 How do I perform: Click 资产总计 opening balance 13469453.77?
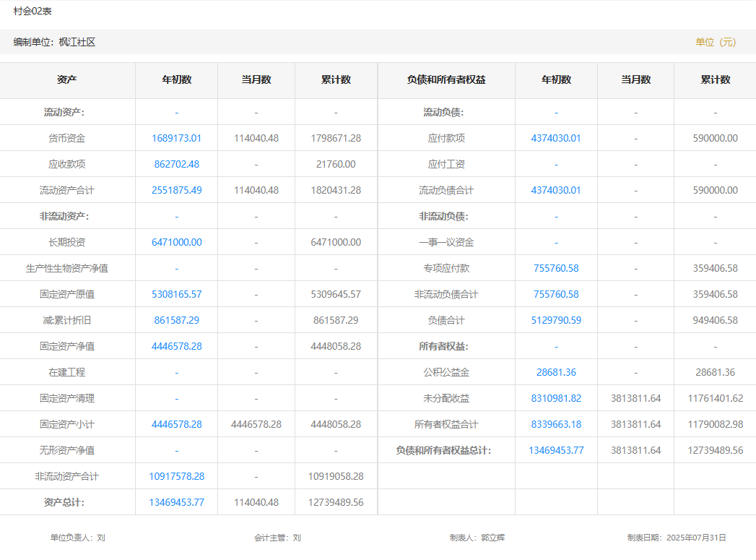176,502
